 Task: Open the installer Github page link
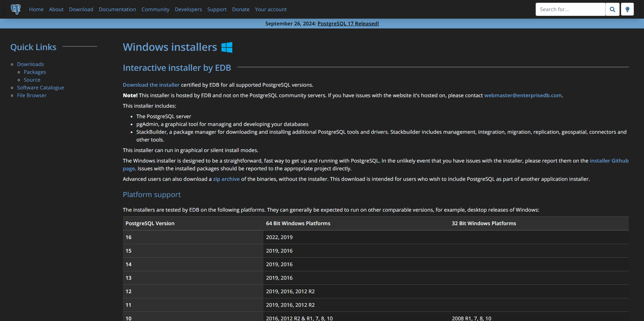pyautogui.click(x=609, y=161)
